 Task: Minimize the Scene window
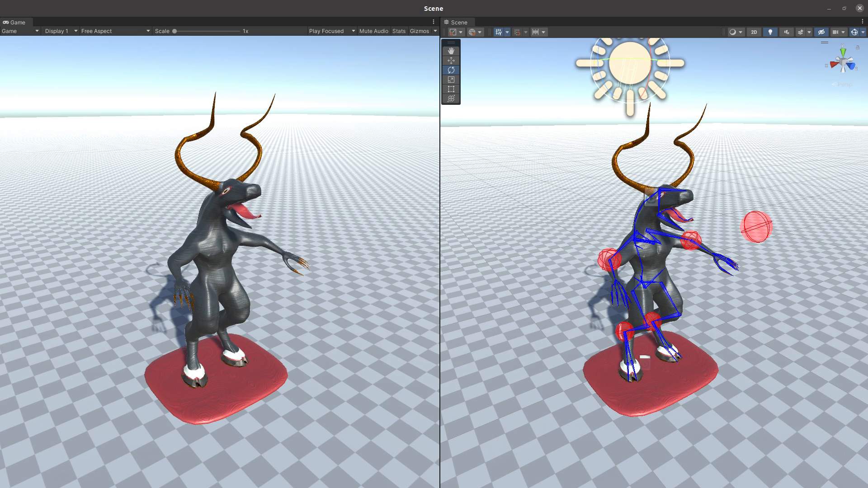point(829,8)
